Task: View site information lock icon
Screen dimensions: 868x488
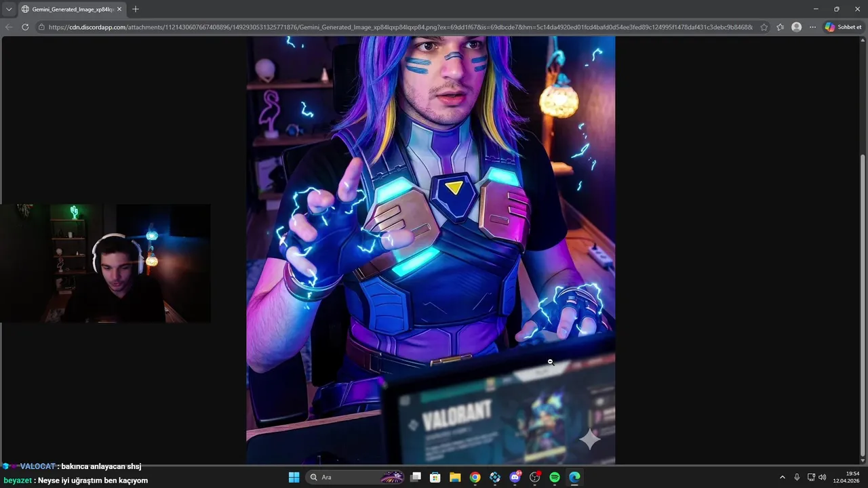Action: click(x=41, y=27)
